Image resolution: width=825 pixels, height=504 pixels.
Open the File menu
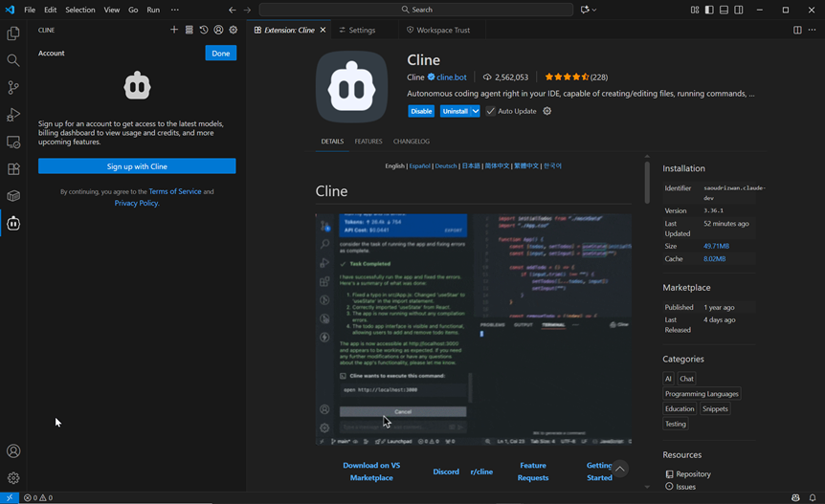[x=30, y=10]
